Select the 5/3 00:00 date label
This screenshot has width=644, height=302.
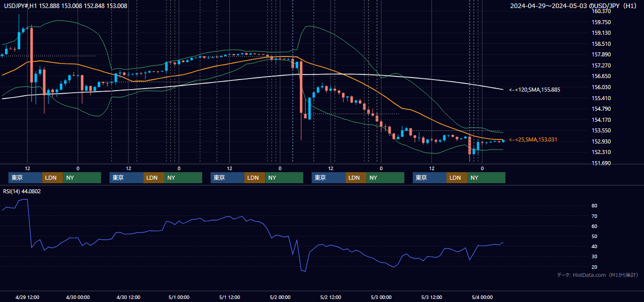point(381,297)
